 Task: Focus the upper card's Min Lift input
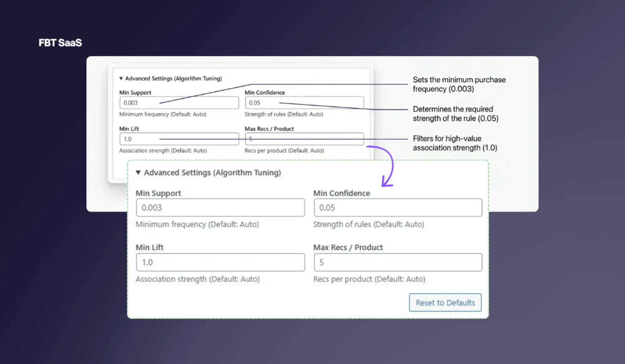tap(179, 139)
